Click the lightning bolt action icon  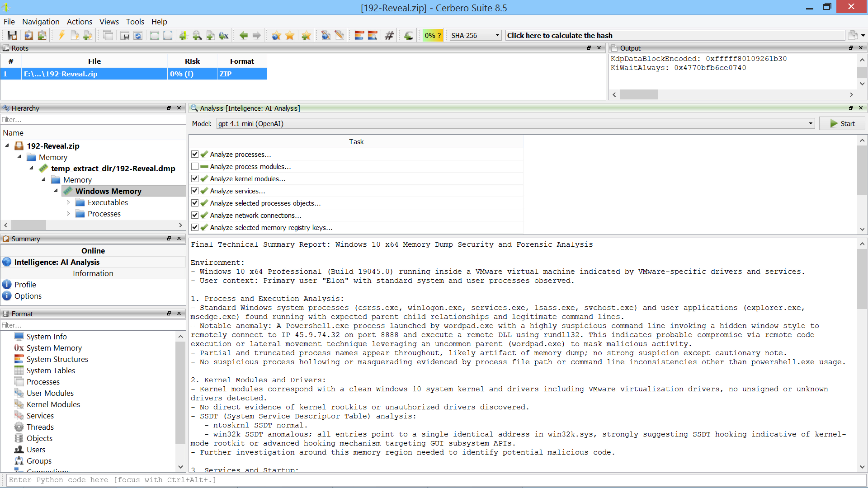point(61,35)
